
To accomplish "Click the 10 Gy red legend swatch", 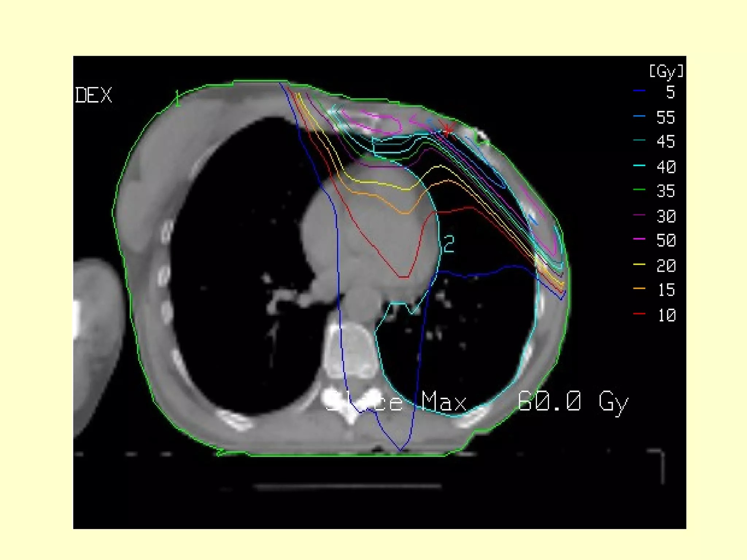I will coord(639,314).
